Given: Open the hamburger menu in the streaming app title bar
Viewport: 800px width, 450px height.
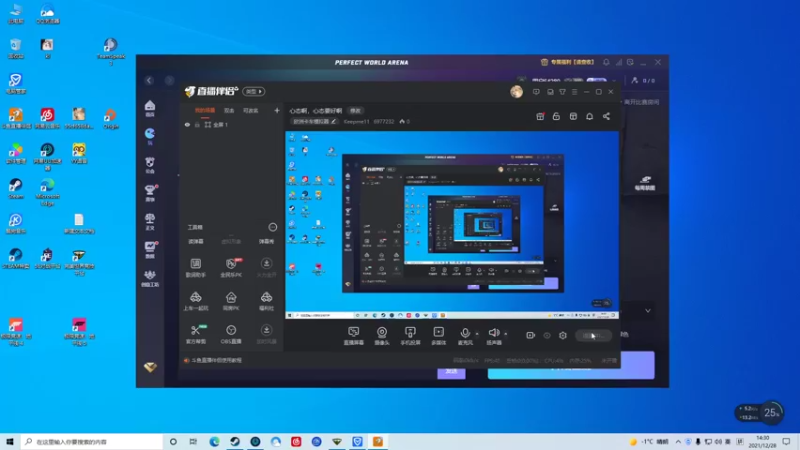Looking at the screenshot, I should pyautogui.click(x=574, y=92).
